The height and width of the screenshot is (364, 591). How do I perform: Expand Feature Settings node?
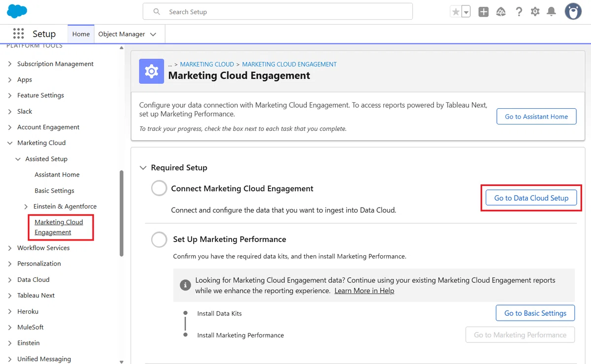[x=10, y=95]
